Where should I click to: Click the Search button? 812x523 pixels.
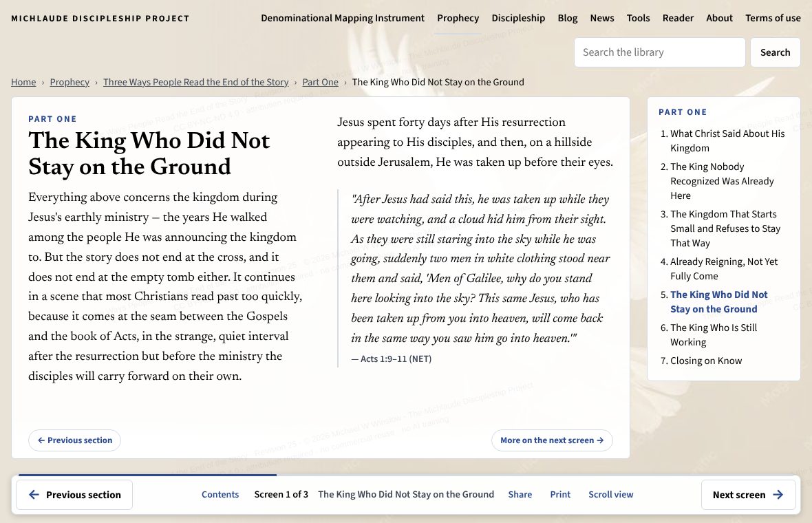(775, 52)
